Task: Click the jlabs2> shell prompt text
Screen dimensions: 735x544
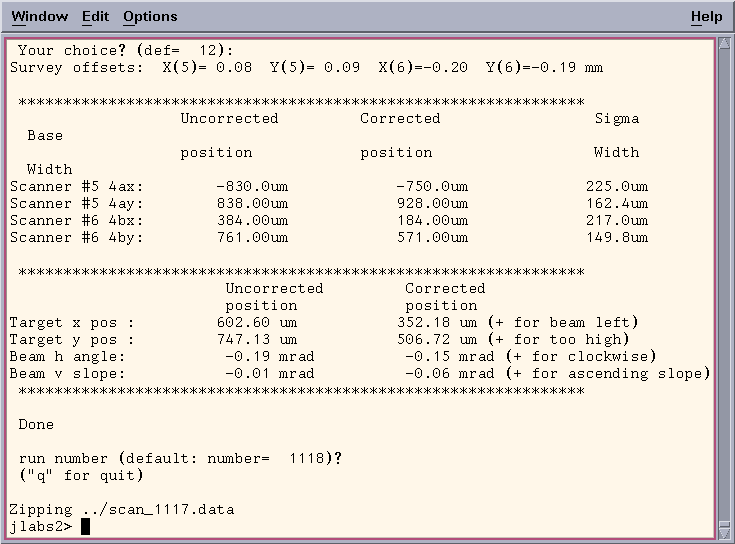Action: [40, 527]
